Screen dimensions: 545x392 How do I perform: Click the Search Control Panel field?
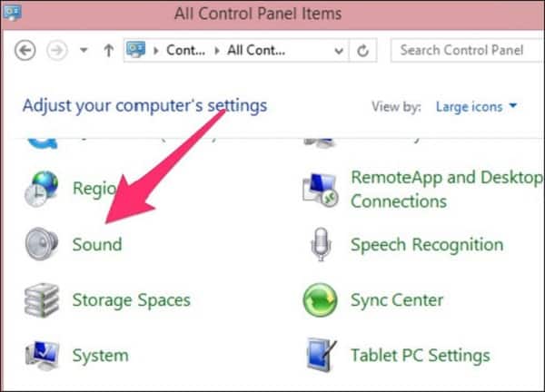(468, 50)
